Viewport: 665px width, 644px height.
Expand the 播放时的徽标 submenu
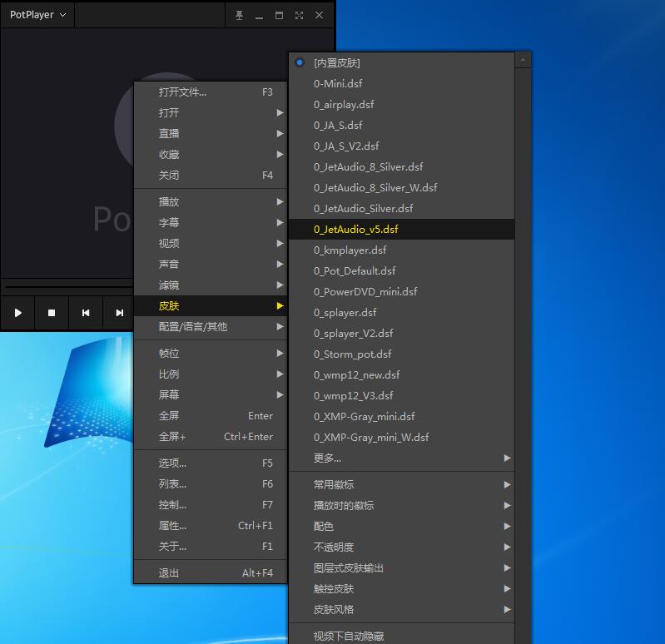[401, 505]
